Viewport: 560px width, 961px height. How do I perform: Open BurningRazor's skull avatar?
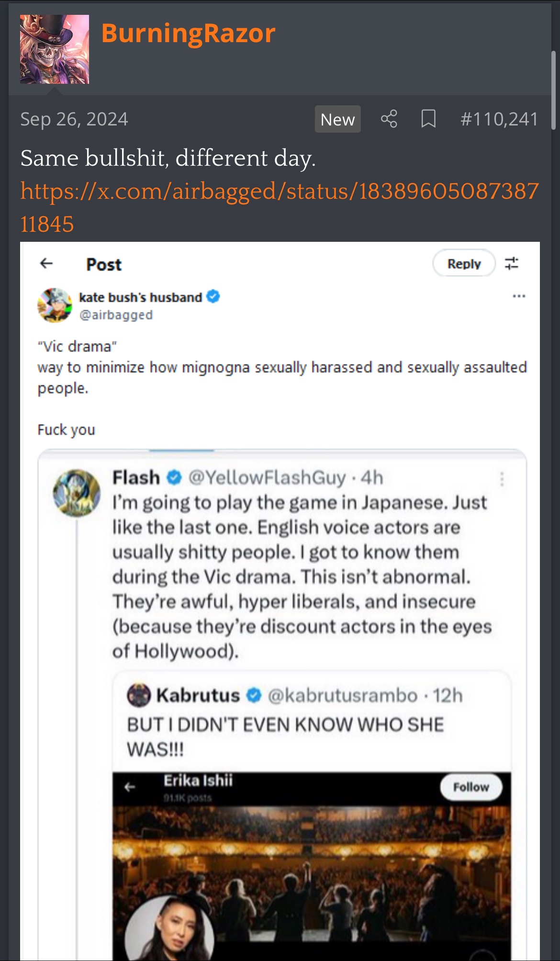coord(55,49)
